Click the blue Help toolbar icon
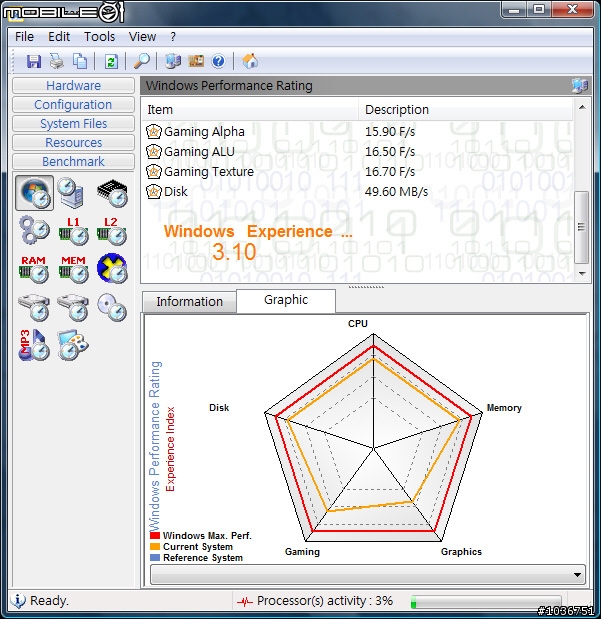The width and height of the screenshot is (601, 619). click(x=218, y=62)
